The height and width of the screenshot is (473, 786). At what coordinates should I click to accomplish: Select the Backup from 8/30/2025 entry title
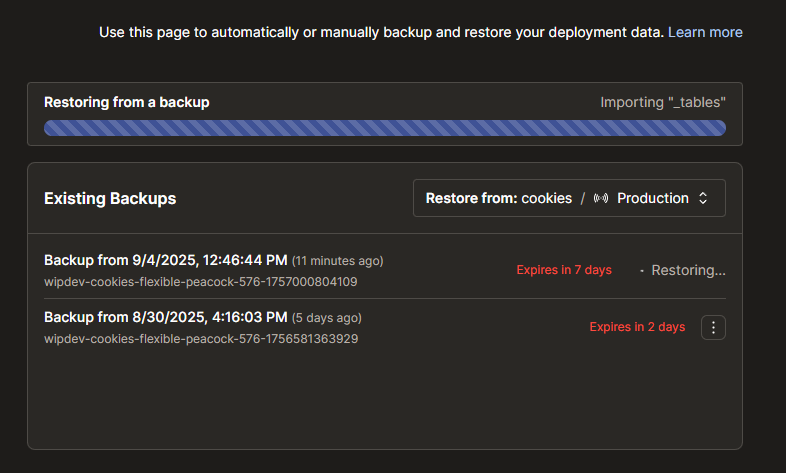(x=165, y=318)
